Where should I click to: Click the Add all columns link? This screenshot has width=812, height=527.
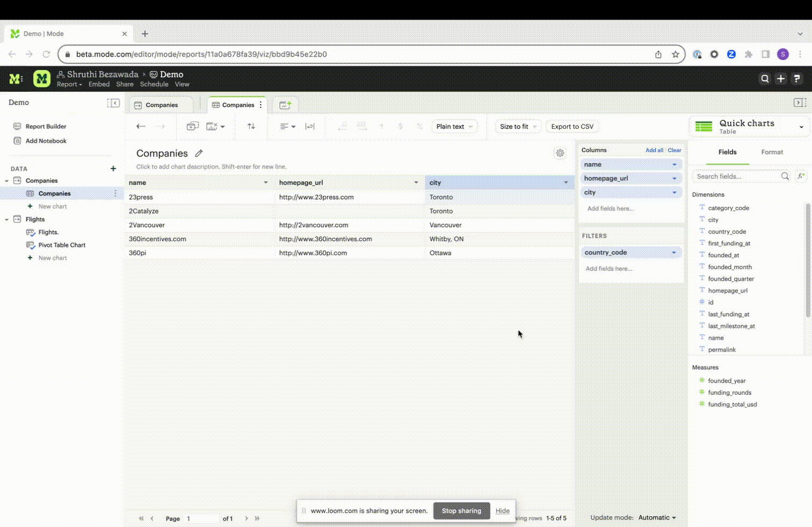(654, 150)
